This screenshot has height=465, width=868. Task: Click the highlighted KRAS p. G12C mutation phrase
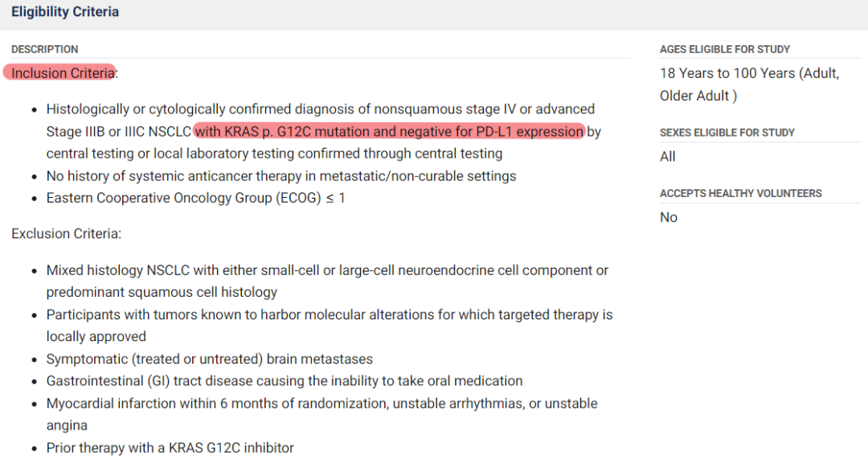[x=389, y=131]
